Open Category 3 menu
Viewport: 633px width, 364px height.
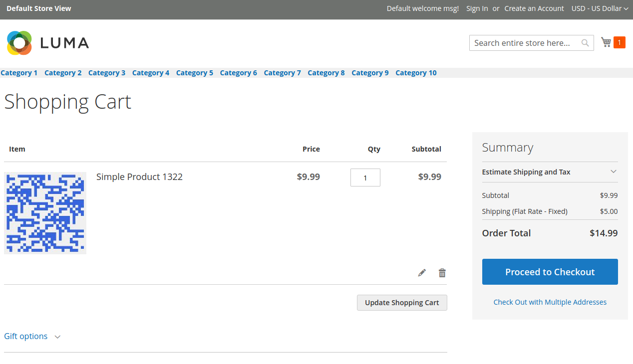107,73
